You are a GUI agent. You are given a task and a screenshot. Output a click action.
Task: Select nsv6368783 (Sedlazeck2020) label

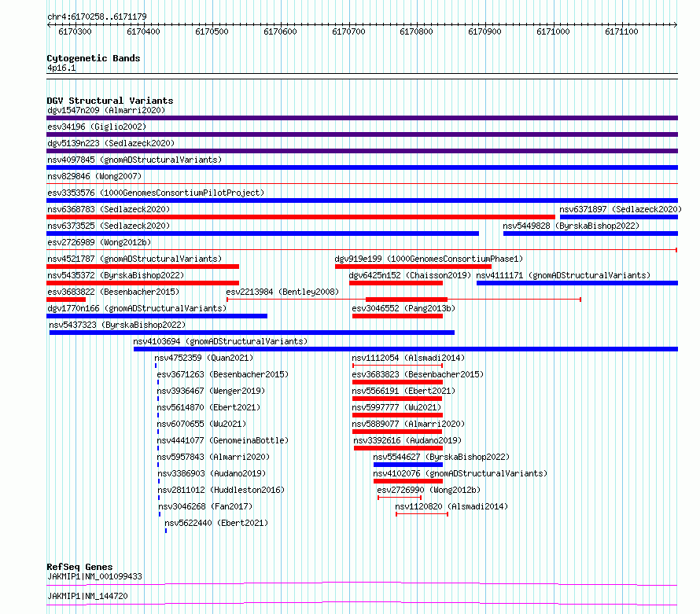(x=109, y=209)
